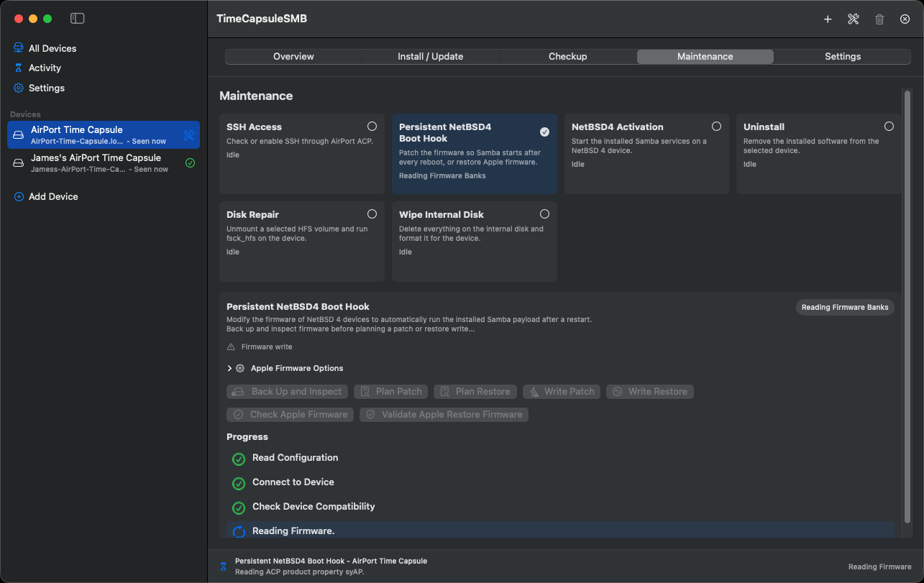
Task: Click the Settings gear icon in sidebar
Action: (19, 88)
